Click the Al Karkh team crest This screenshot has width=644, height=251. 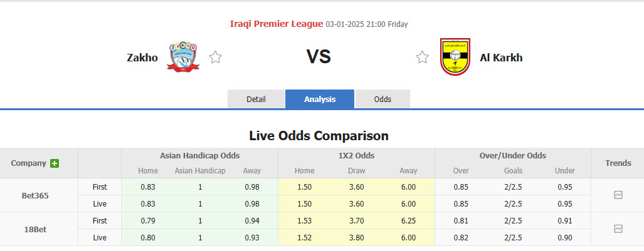tap(455, 57)
